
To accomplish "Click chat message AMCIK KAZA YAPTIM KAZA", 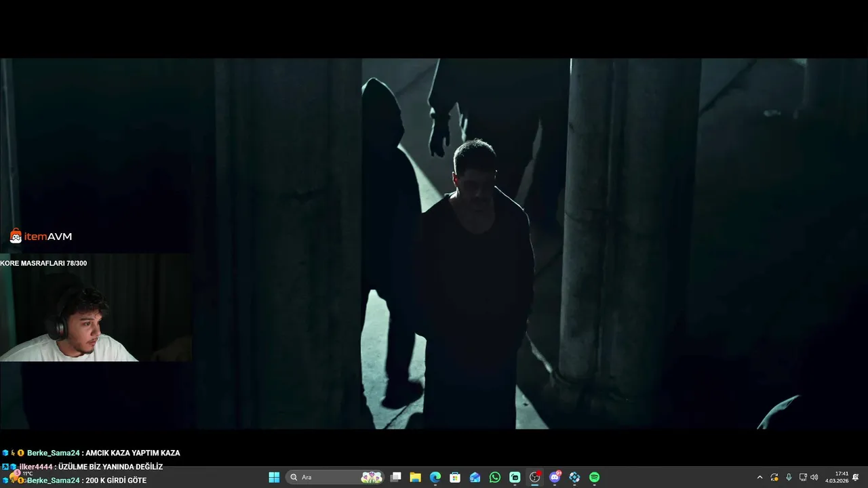I will coord(133,453).
